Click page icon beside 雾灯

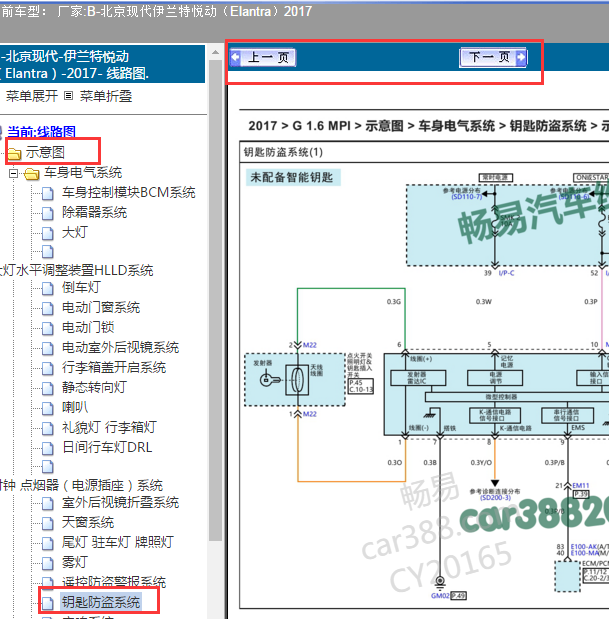pos(48,563)
